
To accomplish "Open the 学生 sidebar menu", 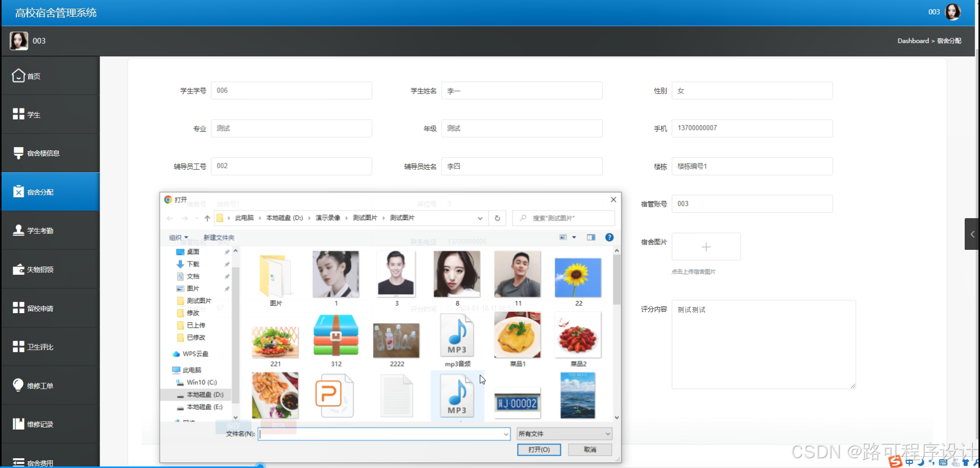I will 51,114.
